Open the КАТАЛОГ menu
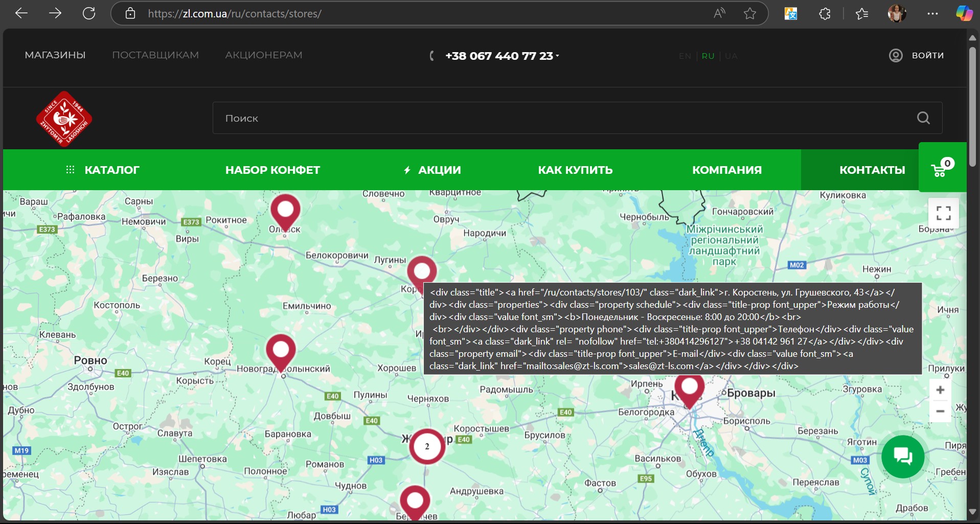 tap(103, 170)
